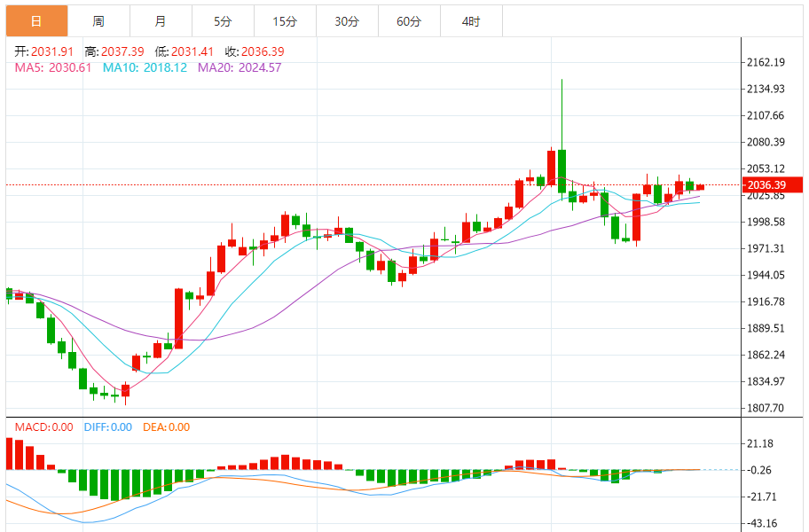Select the 日 daily timeframe tab

point(36,21)
